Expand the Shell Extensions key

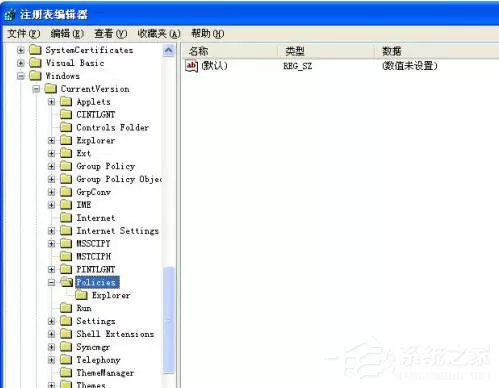click(x=51, y=334)
